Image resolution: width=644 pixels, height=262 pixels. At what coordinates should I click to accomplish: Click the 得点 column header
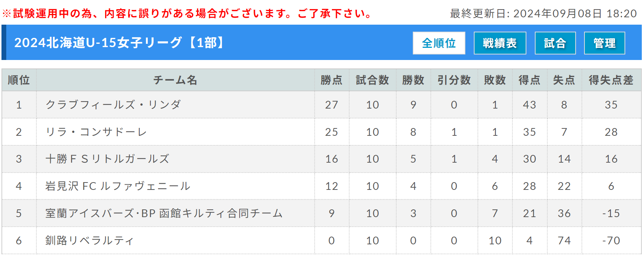529,80
